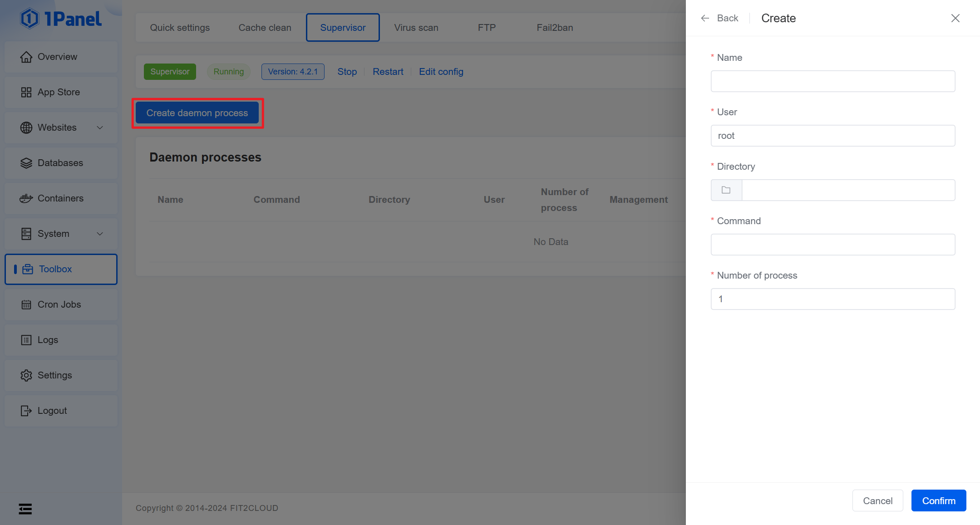
Task: Open the Logs list icon
Action: (26, 340)
